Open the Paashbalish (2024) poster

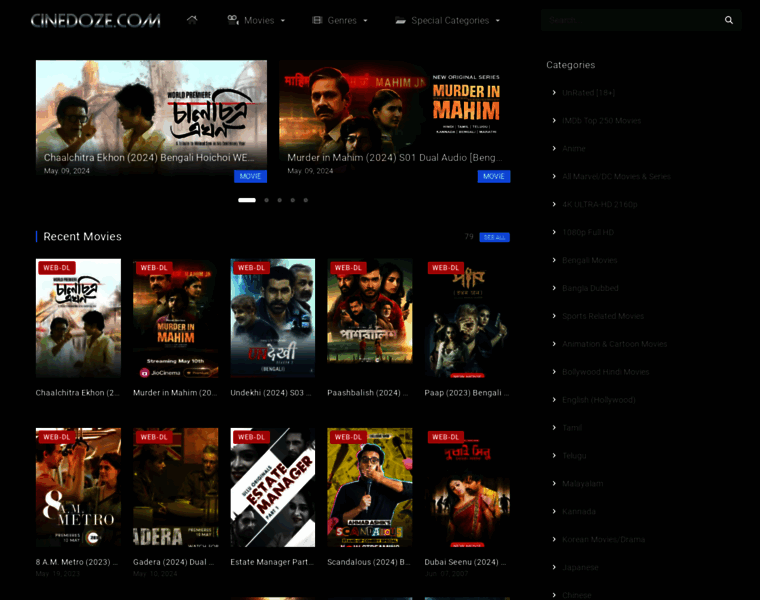coord(370,318)
